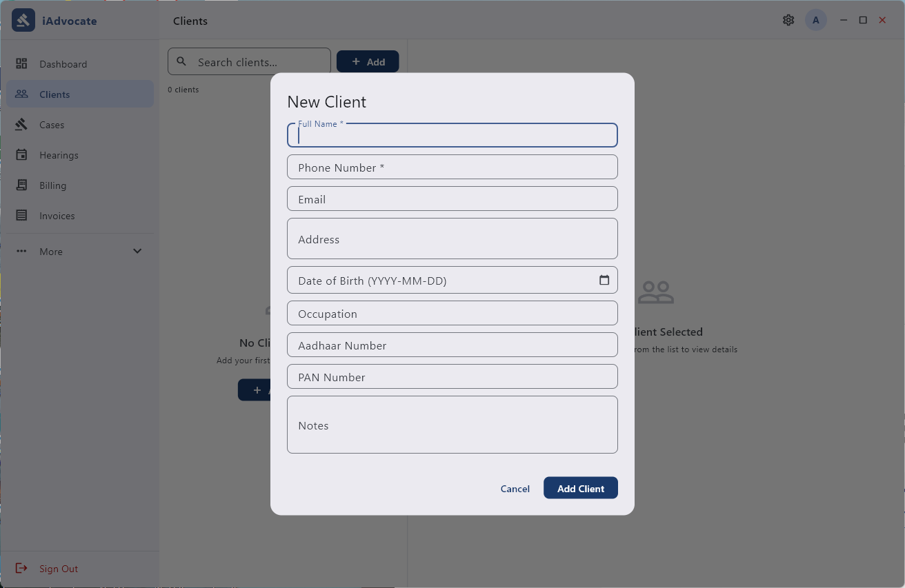Image resolution: width=905 pixels, height=588 pixels.
Task: Click the Clients page header title
Action: click(190, 21)
